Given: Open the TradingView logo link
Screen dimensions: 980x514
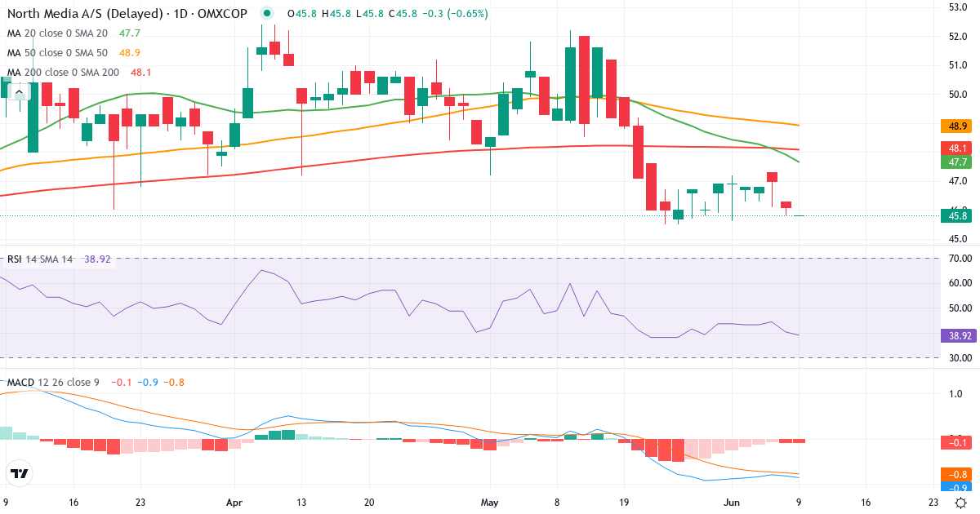Looking at the screenshot, I should (20, 473).
